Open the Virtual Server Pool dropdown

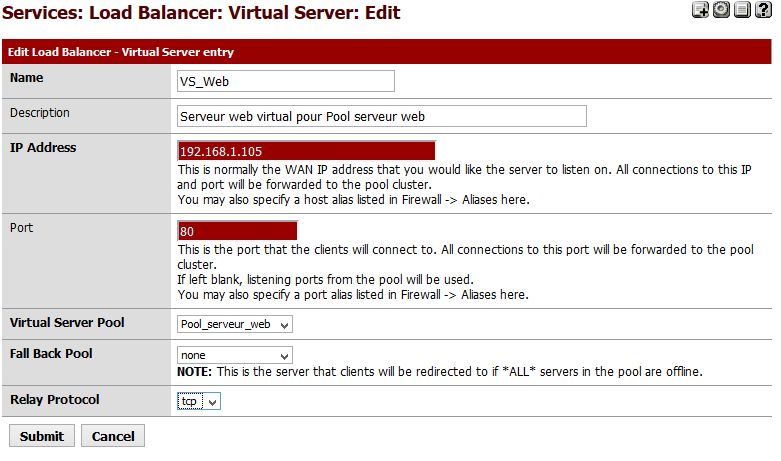(234, 324)
